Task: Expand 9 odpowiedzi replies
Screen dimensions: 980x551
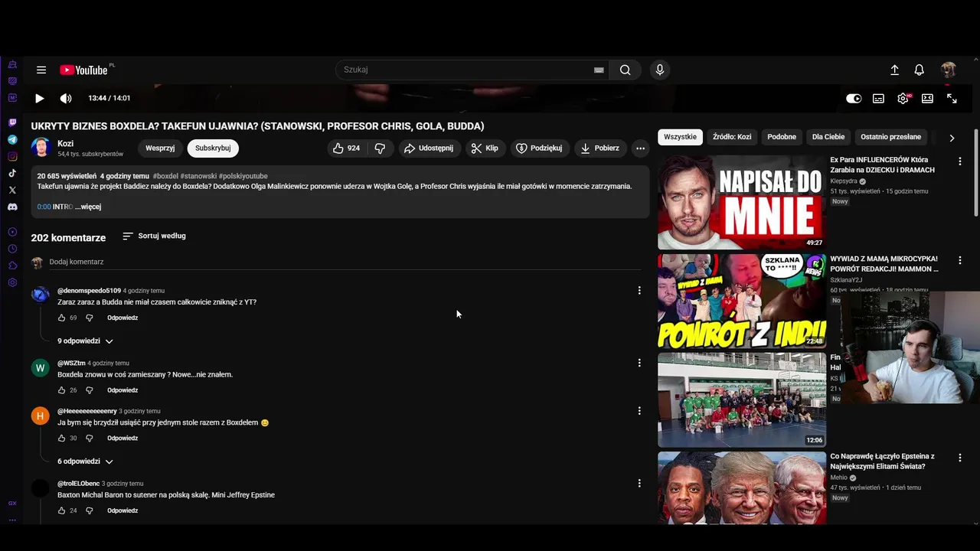Action: (x=85, y=341)
